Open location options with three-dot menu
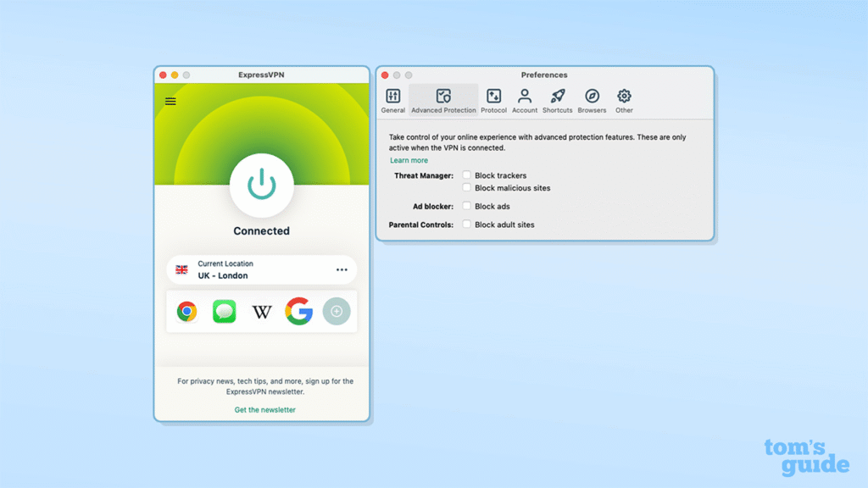 tap(342, 269)
